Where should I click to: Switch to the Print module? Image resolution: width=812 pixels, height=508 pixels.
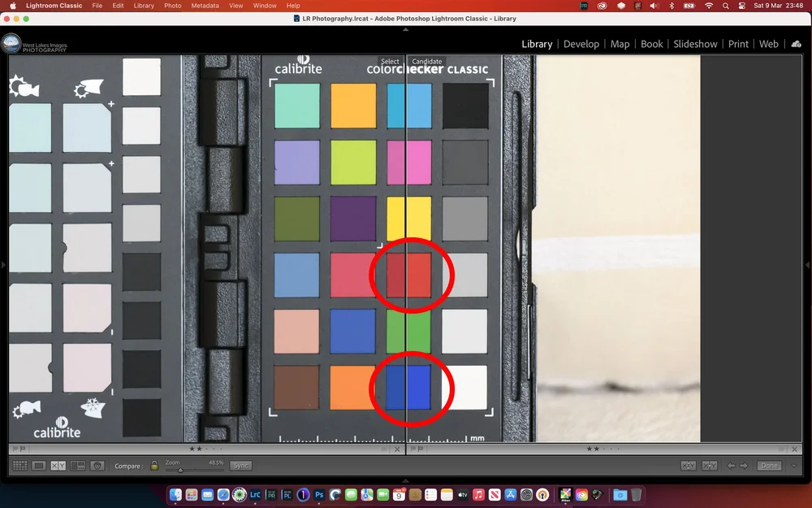tap(738, 44)
